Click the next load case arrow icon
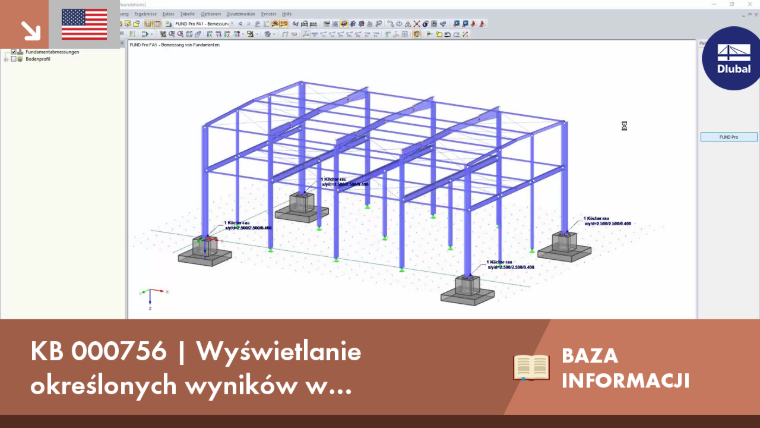Screen dimensions: 760x428 249,24
